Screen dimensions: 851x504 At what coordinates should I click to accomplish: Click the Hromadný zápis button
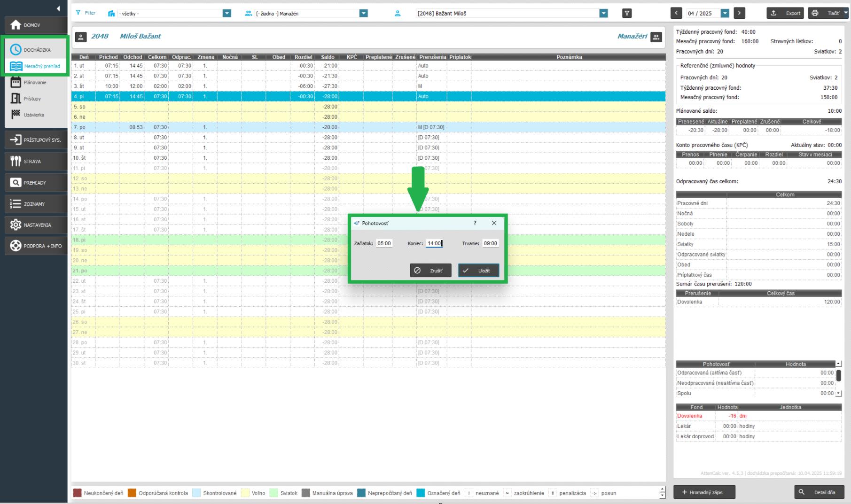(x=704, y=492)
